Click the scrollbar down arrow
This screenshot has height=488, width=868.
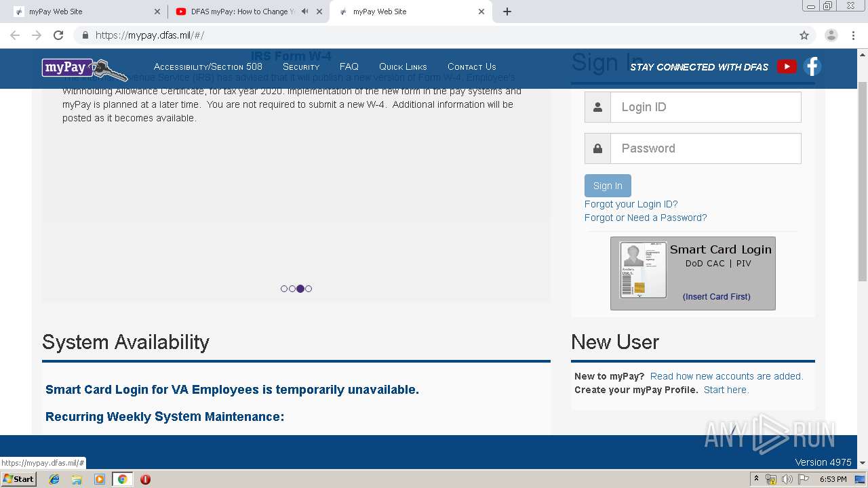[x=863, y=463]
